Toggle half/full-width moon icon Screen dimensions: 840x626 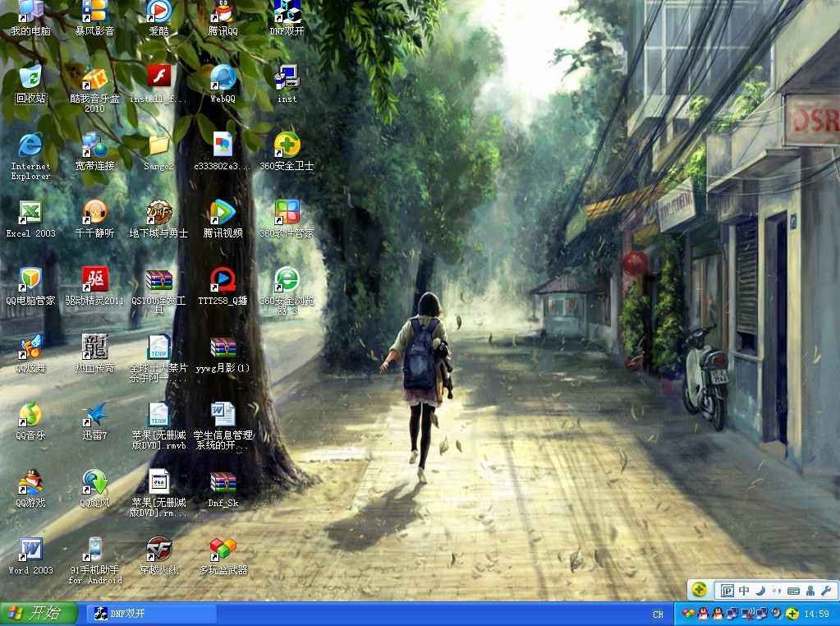pos(760,591)
